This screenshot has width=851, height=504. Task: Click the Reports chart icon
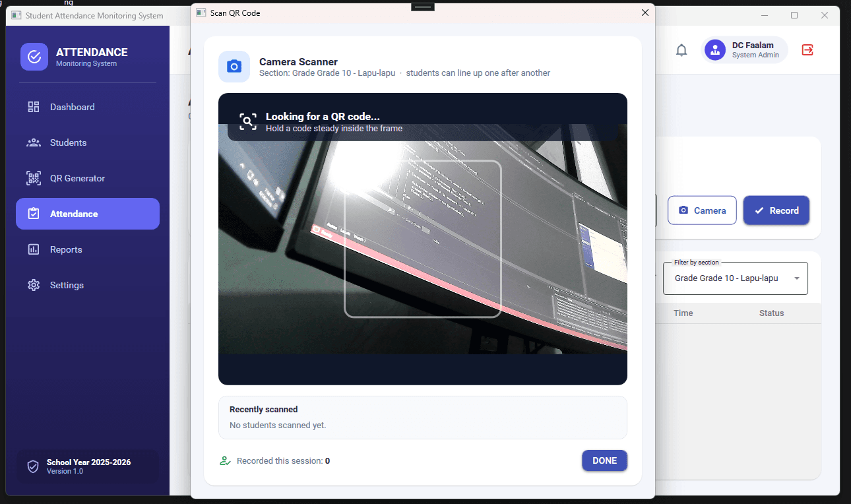coord(34,249)
